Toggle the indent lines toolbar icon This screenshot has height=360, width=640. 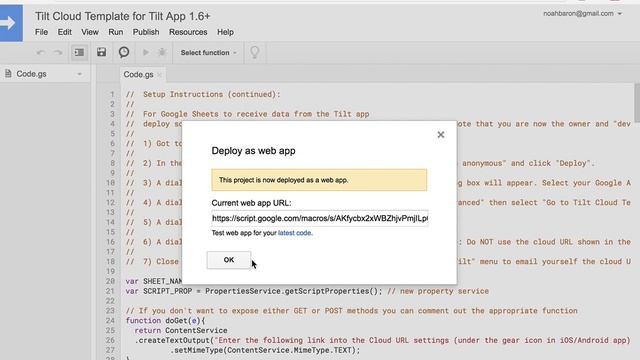(x=79, y=52)
